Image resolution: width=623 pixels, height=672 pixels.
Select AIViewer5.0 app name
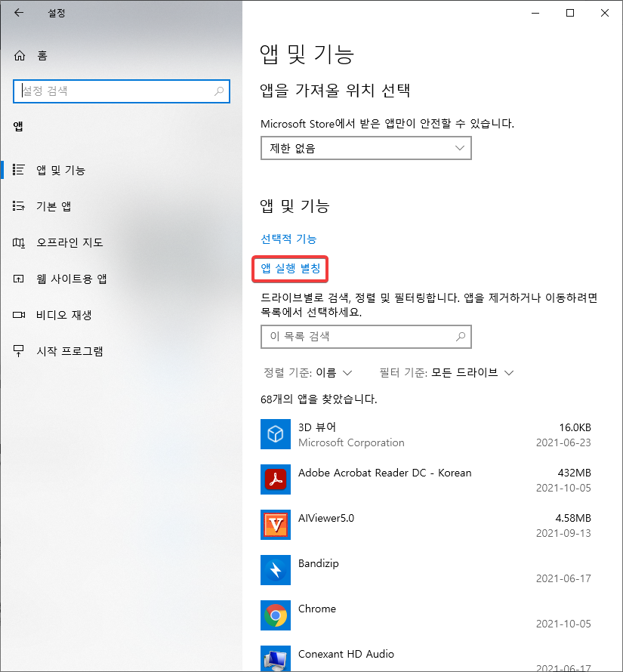point(326,518)
